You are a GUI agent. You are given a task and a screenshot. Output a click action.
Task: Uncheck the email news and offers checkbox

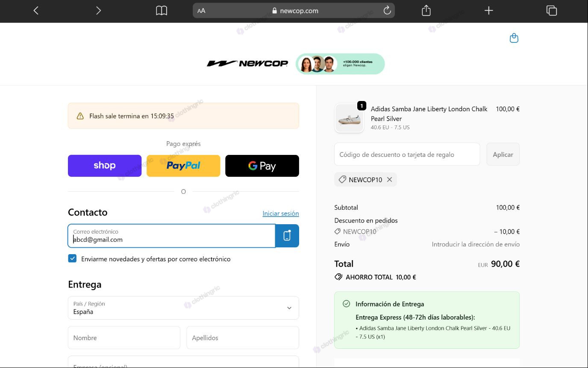[72, 258]
